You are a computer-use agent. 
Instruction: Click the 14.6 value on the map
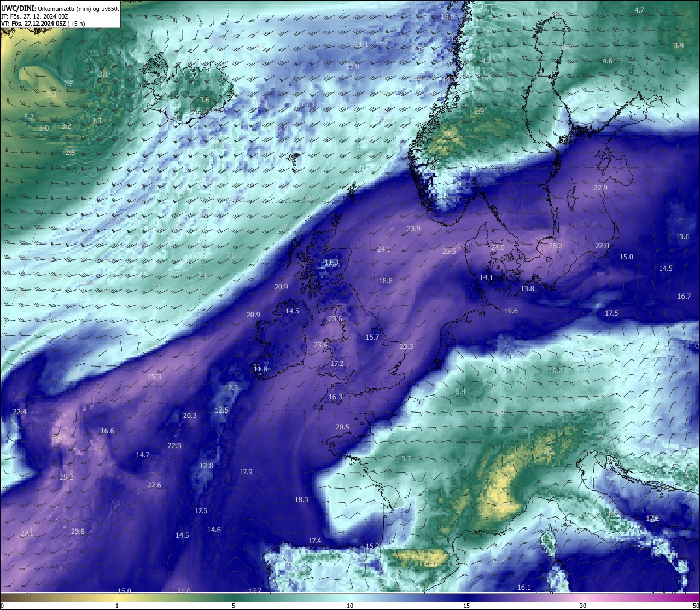[214, 530]
